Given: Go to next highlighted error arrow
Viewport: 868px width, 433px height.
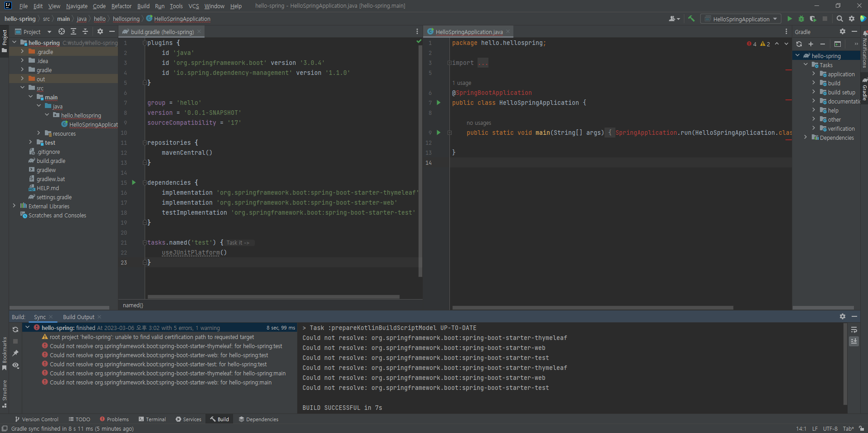Looking at the screenshot, I should 786,44.
